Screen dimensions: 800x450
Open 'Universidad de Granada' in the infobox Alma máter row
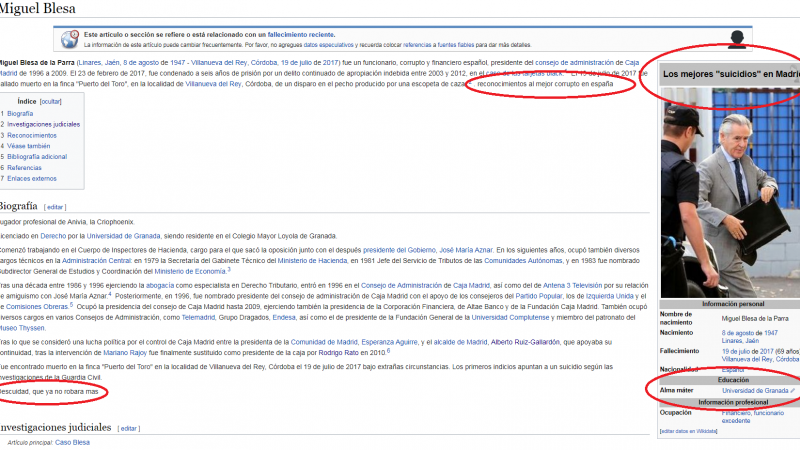(x=755, y=391)
